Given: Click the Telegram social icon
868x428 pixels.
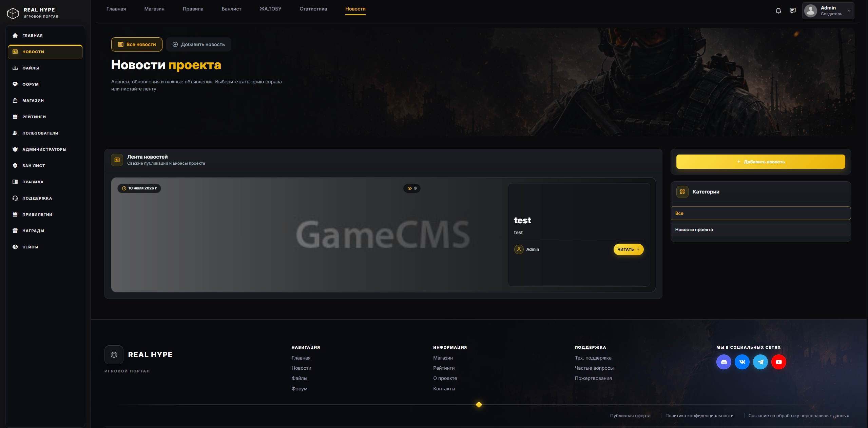Looking at the screenshot, I should (x=760, y=362).
